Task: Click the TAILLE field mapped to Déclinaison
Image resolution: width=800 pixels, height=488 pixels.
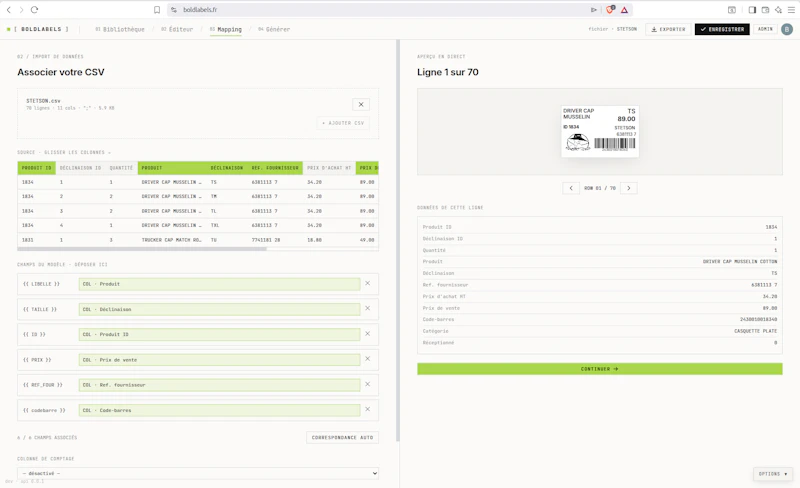Action: (x=219, y=309)
